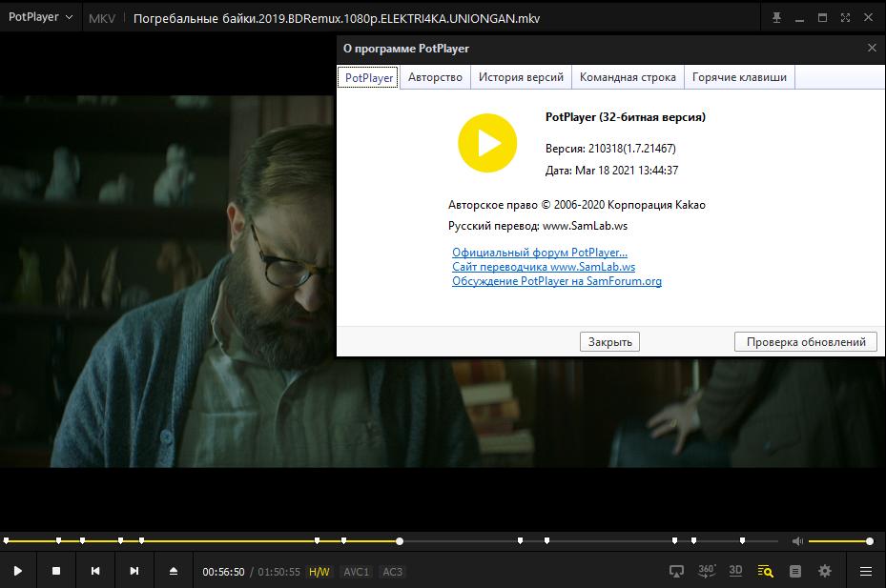Open the 360° video mode icon

(707, 571)
